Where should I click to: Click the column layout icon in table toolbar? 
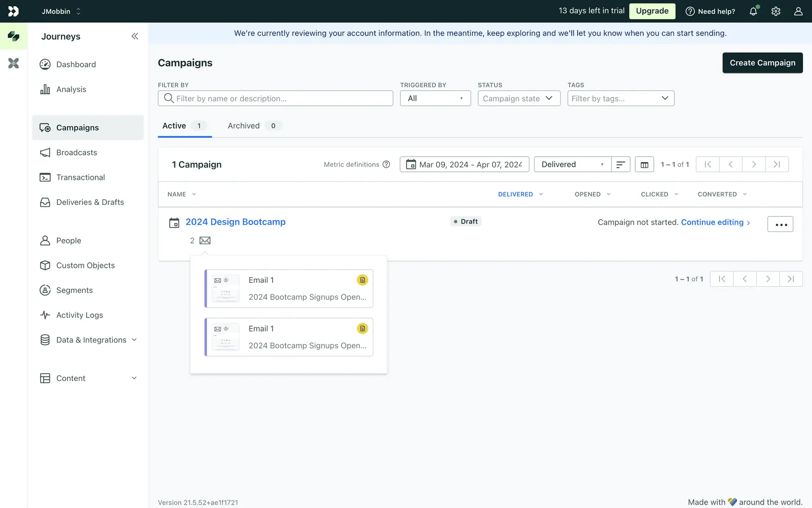click(644, 165)
